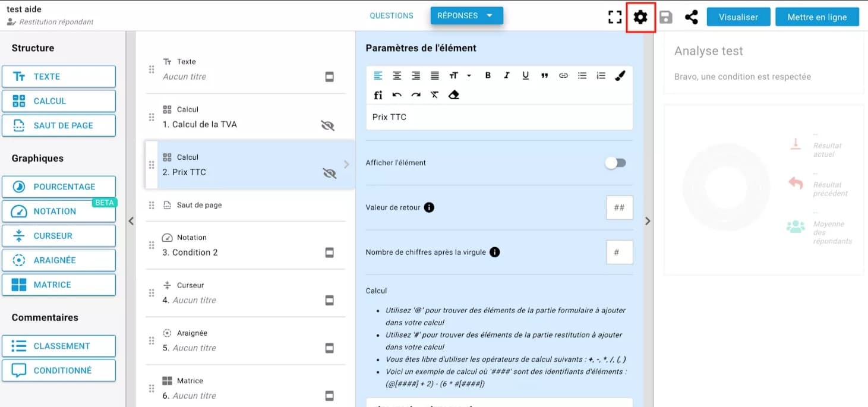Screen dimensions: 868x407
Task: Click the eraser icon in editor toolbar
Action: point(454,94)
